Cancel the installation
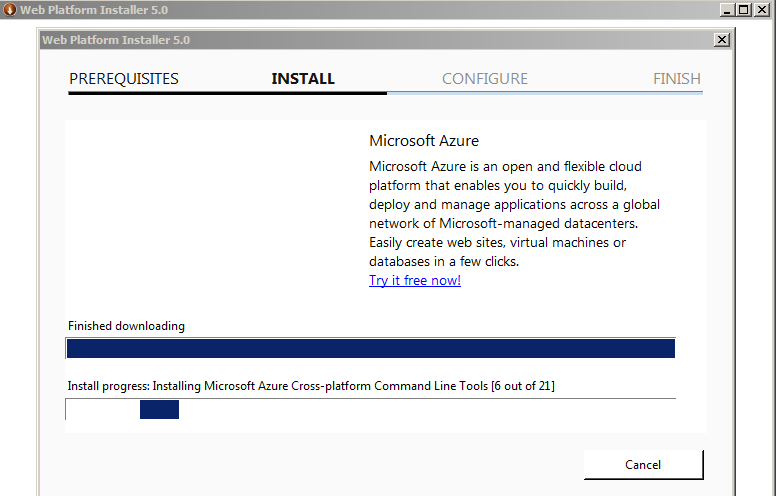Viewport: 776px width, 496px height. pyautogui.click(x=643, y=465)
